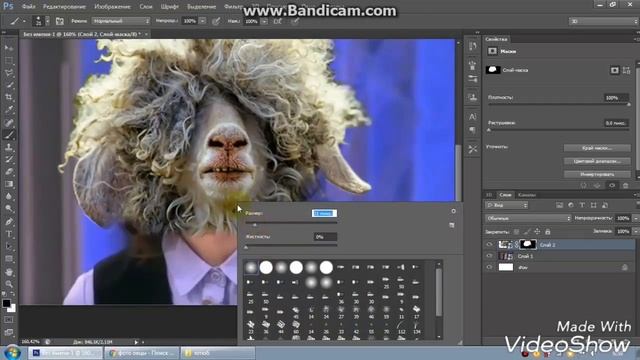Screen dimensions: 640x360
Task: Open the brush preset picker dropdown arrow
Action: pyautogui.click(x=47, y=21)
